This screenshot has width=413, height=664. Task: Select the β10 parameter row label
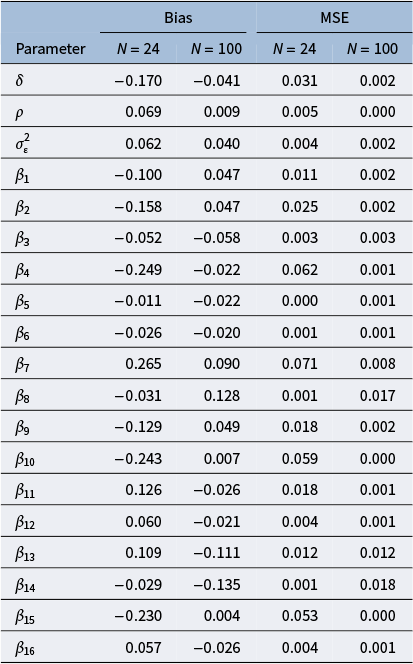25,459
